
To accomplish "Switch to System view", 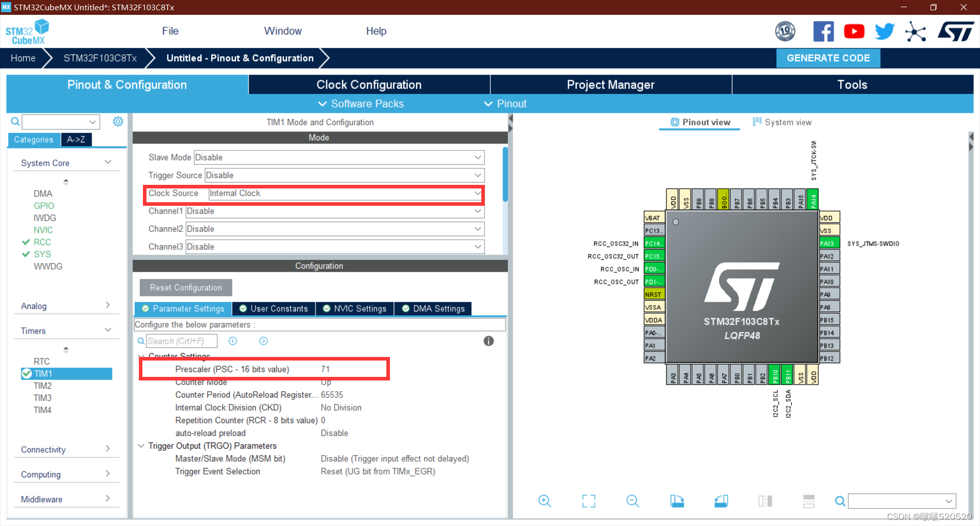I will click(782, 122).
